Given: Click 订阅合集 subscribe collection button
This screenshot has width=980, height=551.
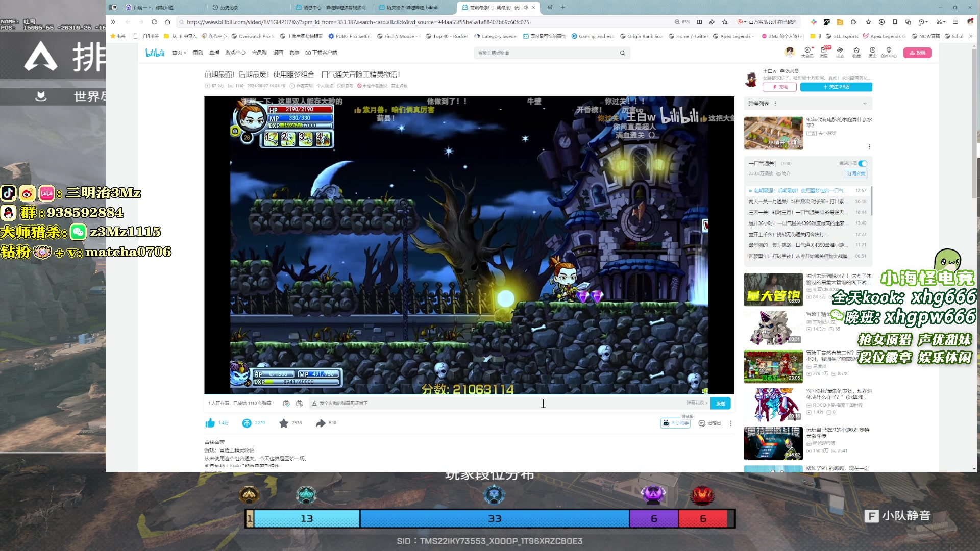Looking at the screenshot, I should 856,174.
